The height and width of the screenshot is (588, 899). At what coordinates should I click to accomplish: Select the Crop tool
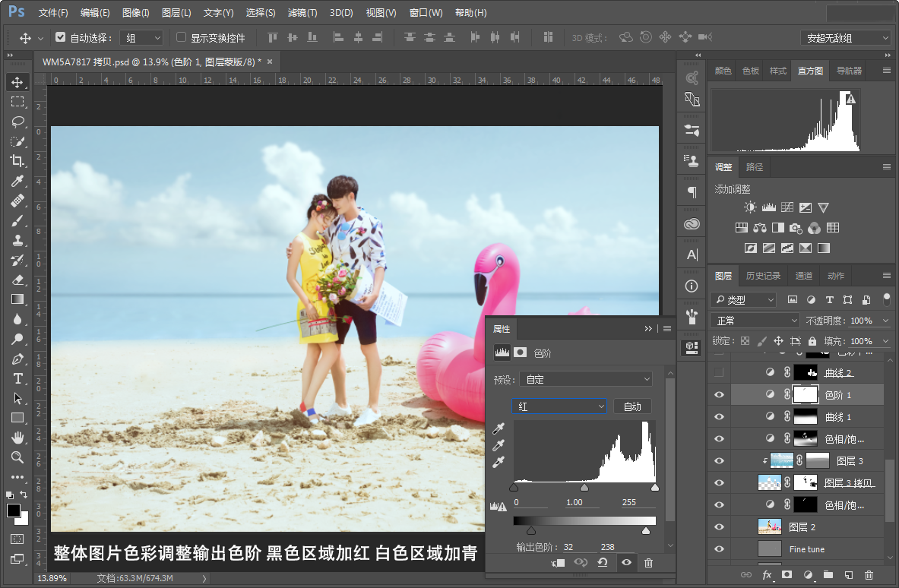pyautogui.click(x=17, y=161)
